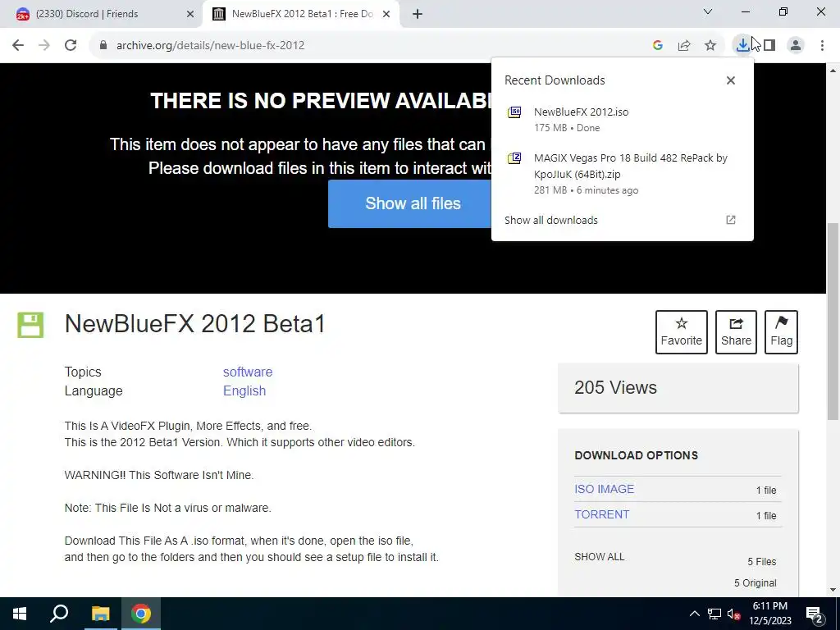Favorite this archive item
This screenshot has height=630, width=840.
[682, 332]
